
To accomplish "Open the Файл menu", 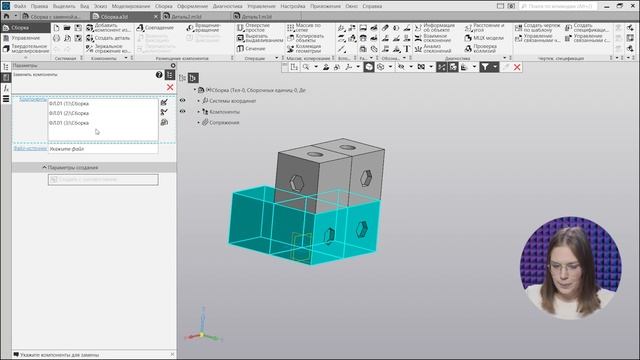I will [x=20, y=6].
